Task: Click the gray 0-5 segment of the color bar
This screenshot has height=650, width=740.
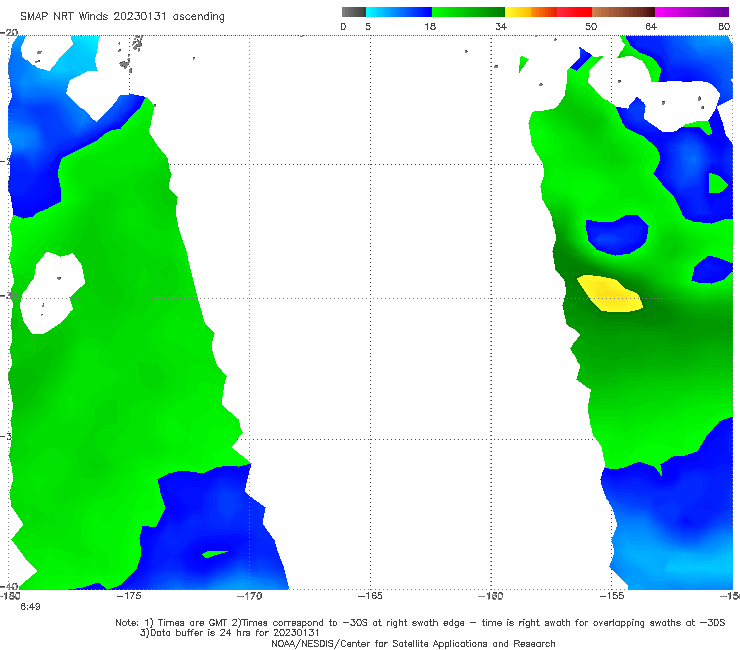Action: [x=354, y=12]
